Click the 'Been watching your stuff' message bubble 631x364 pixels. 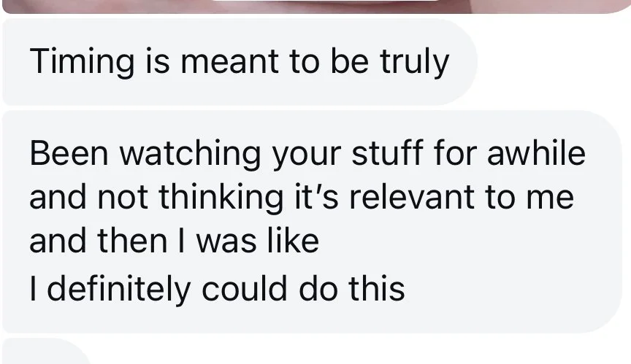(x=313, y=222)
